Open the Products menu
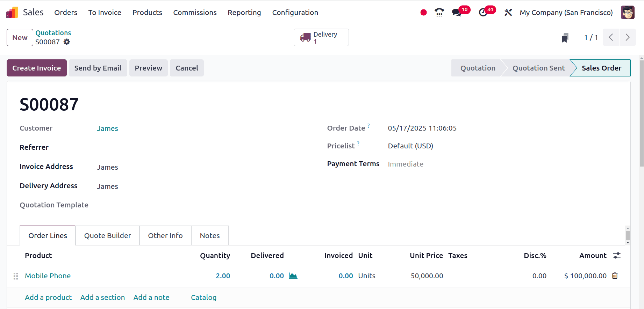644x309 pixels. pyautogui.click(x=147, y=13)
